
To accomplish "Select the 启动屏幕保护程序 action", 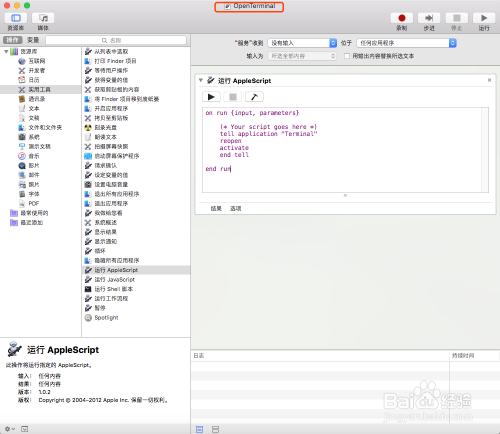I will (x=117, y=156).
